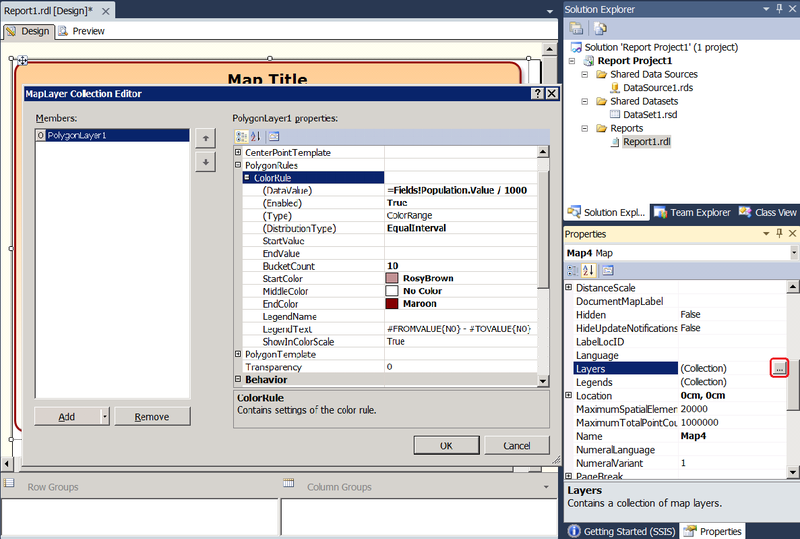Click Property Pages icon in dialog property grid
The height and width of the screenshot is (539, 800).
(273, 136)
